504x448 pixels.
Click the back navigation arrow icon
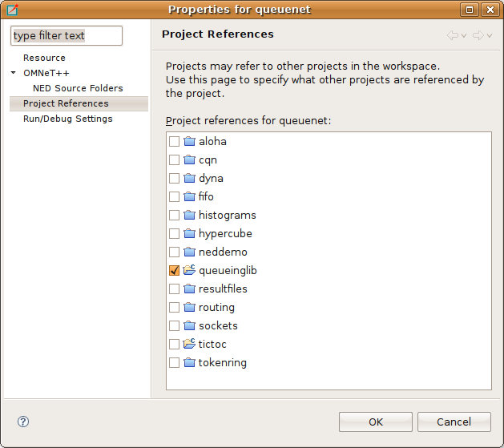point(453,35)
